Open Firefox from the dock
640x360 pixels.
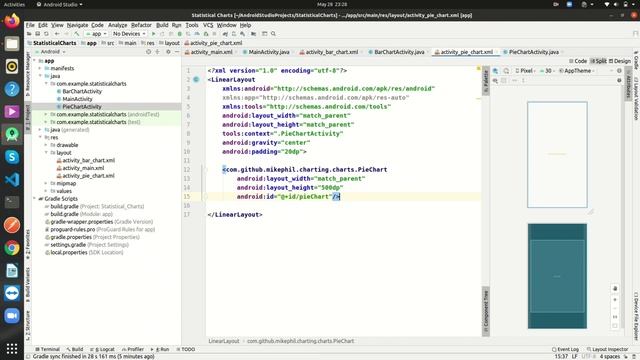point(12,21)
